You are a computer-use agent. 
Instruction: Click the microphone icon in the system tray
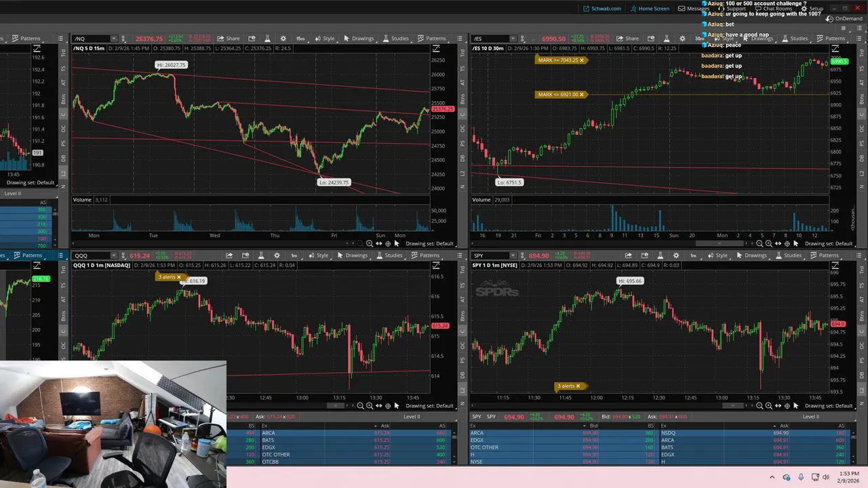[x=801, y=477]
